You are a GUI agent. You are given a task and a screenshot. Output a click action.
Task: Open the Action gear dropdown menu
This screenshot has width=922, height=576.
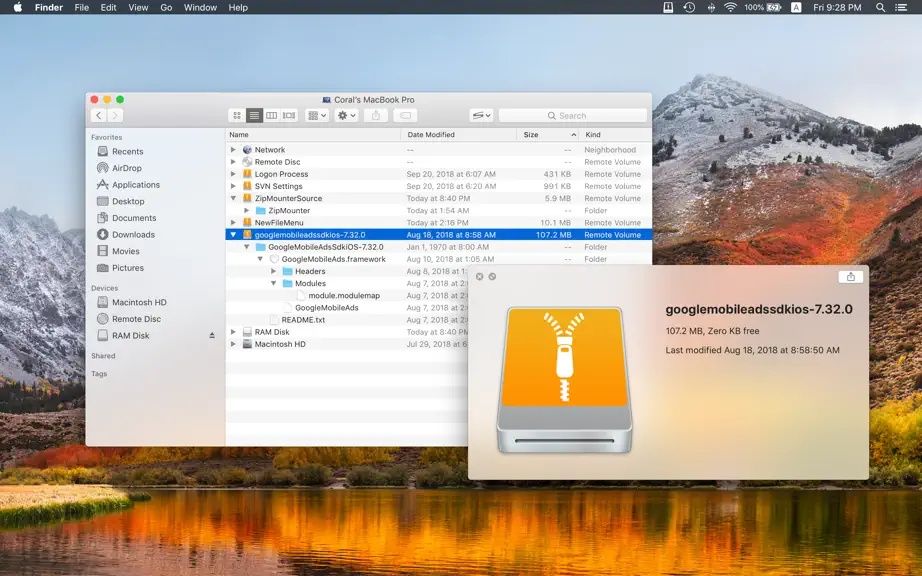pos(346,116)
